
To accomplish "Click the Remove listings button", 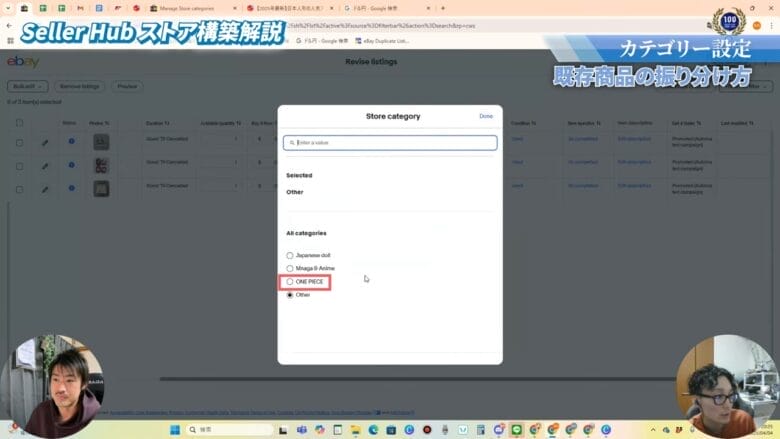I will 78,87.
